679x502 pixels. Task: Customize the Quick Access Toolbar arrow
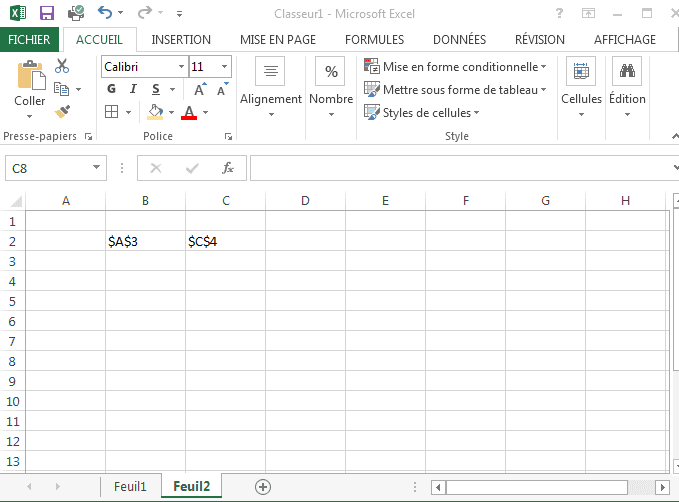pyautogui.click(x=179, y=14)
